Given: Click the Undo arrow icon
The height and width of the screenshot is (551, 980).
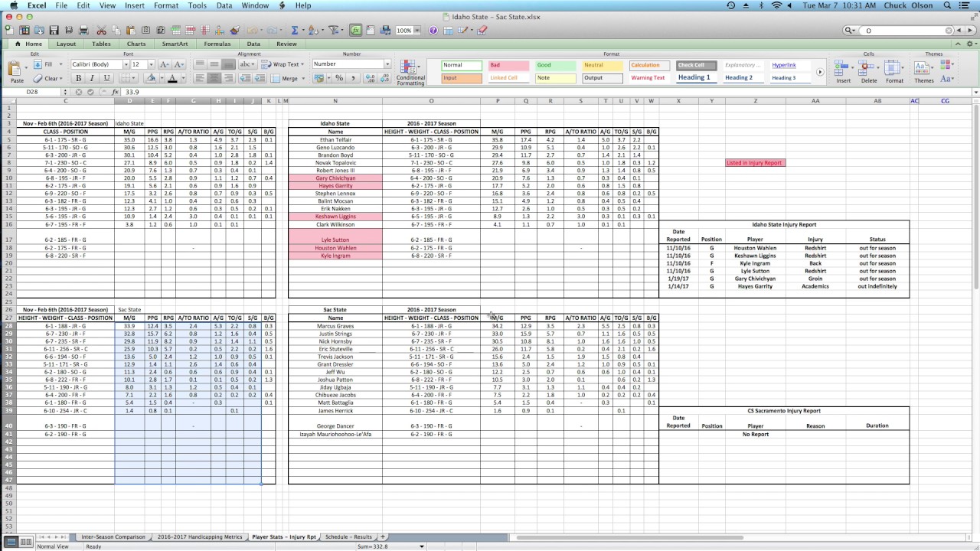Looking at the screenshot, I should tap(252, 30).
